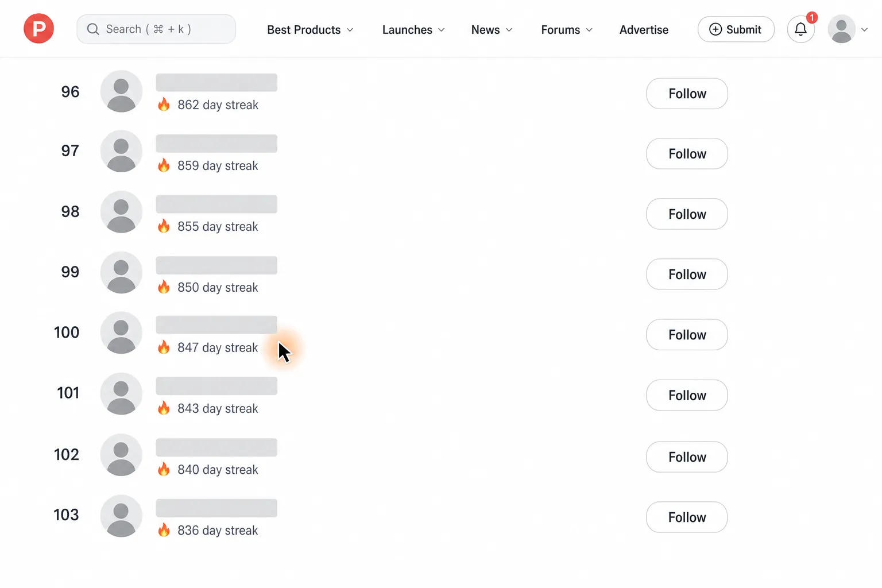Go to the Advertise page
The image size is (882, 588).
coord(644,30)
